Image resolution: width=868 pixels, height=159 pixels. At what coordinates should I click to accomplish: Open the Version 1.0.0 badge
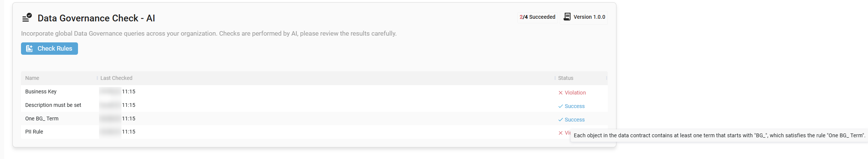tap(584, 17)
